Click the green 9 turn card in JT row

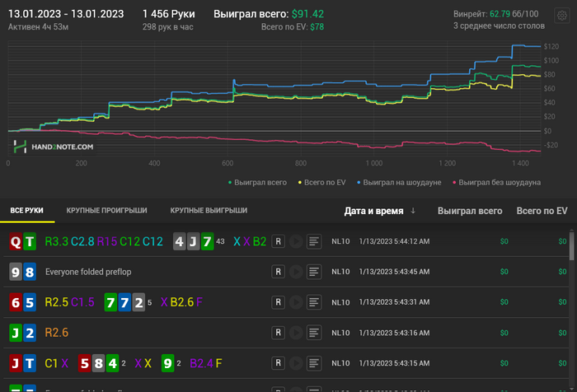pos(168,363)
